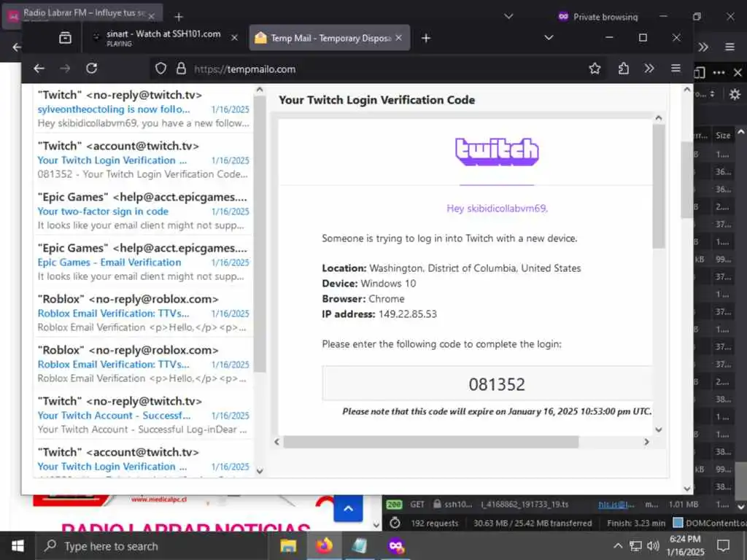Screen dimensions: 747x560
Task: Open File Explorer from taskbar
Action: 288,546
